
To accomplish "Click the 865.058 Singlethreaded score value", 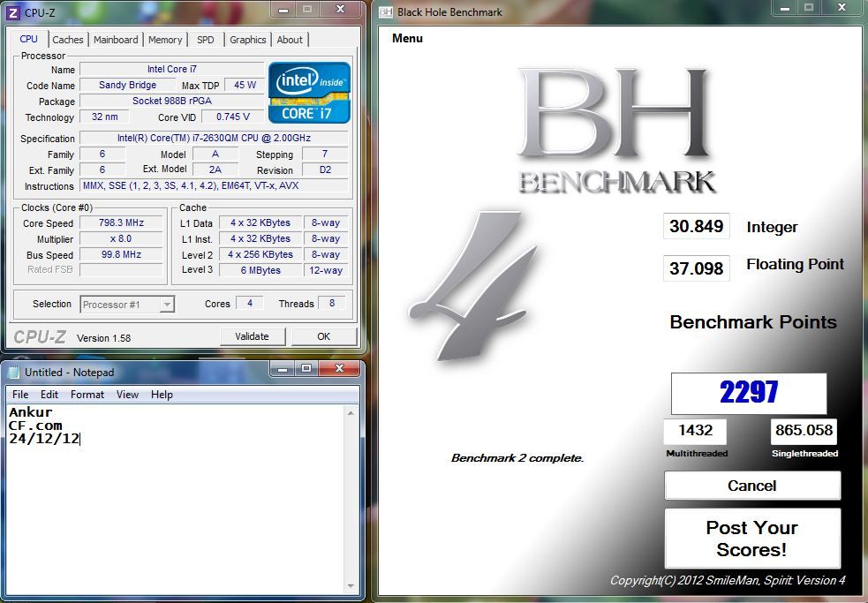I will click(x=804, y=431).
